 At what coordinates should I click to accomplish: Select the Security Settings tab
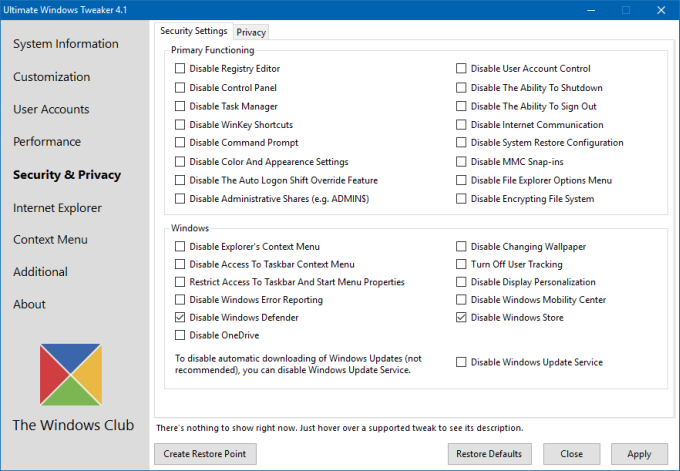point(194,31)
